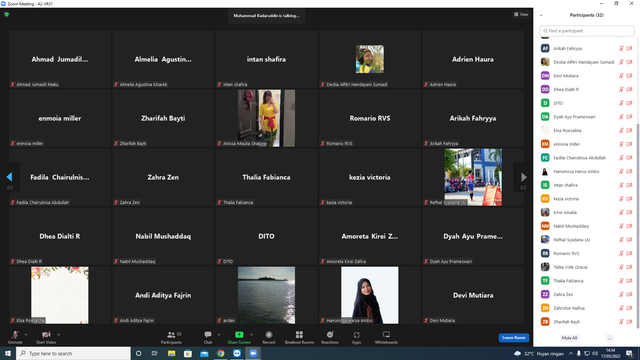
Task: Click Arikah Fahryya's AF avatar in participants list
Action: tap(545, 48)
